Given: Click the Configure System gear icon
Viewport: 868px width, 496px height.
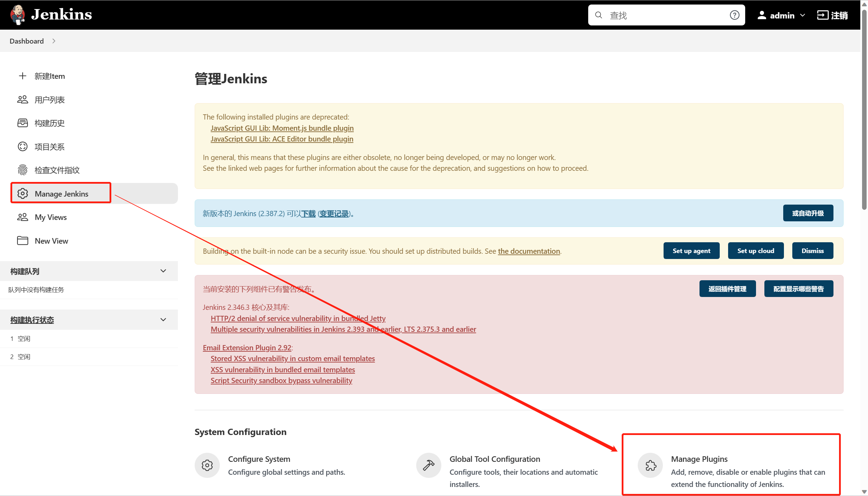Looking at the screenshot, I should [207, 465].
